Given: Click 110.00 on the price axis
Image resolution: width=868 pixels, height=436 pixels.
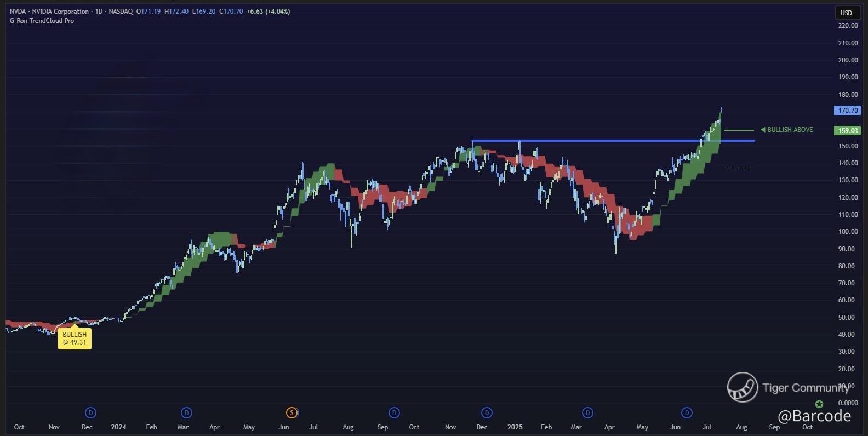Looking at the screenshot, I should click(848, 215).
